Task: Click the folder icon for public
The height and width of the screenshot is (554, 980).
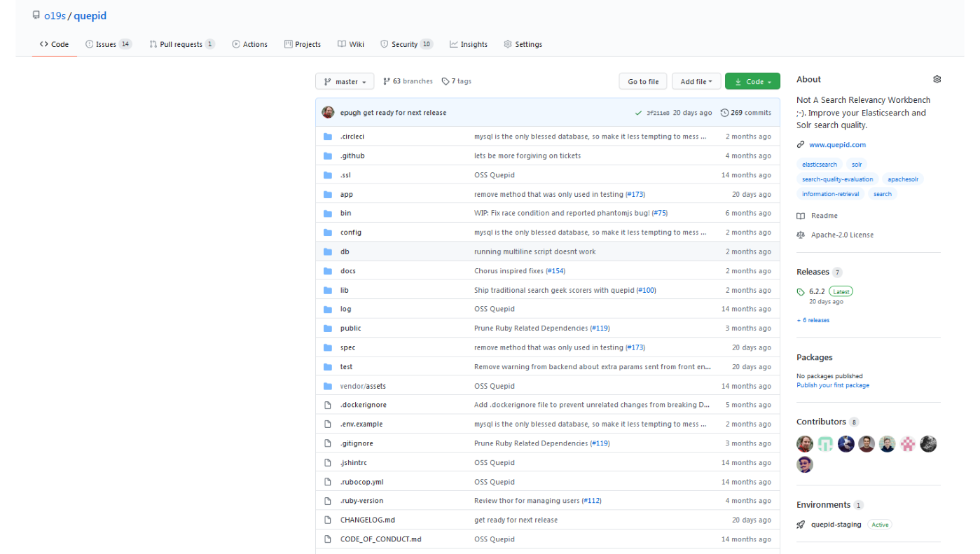Action: pos(327,328)
